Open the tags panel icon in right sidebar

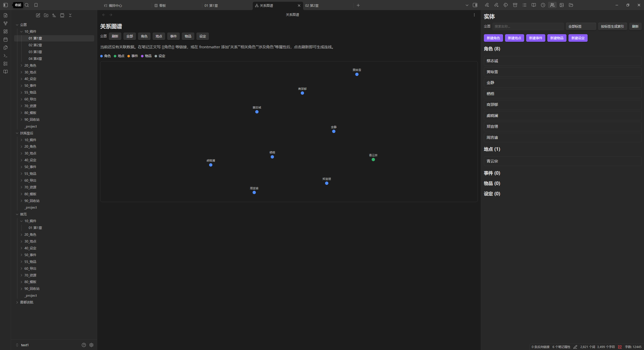[506, 5]
